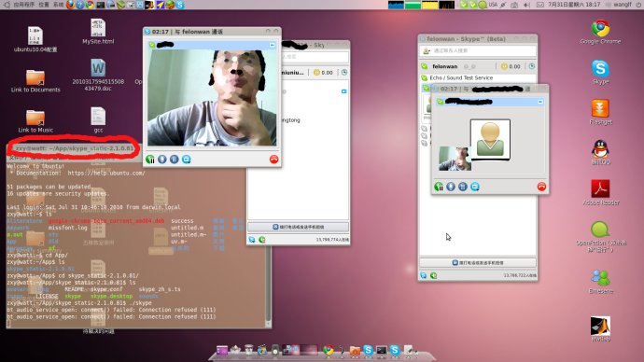Click the self-view thumbnail in right-hand call window
Viewport: 644px width, 362px height.
point(455,159)
